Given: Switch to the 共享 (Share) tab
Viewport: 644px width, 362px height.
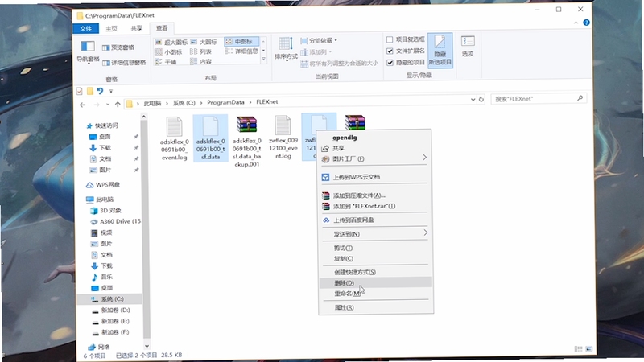Looking at the screenshot, I should point(136,28).
